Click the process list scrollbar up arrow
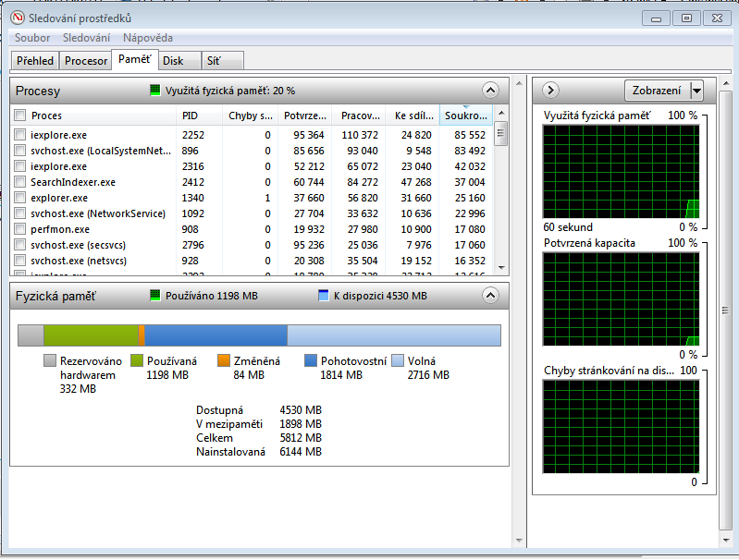 click(501, 113)
